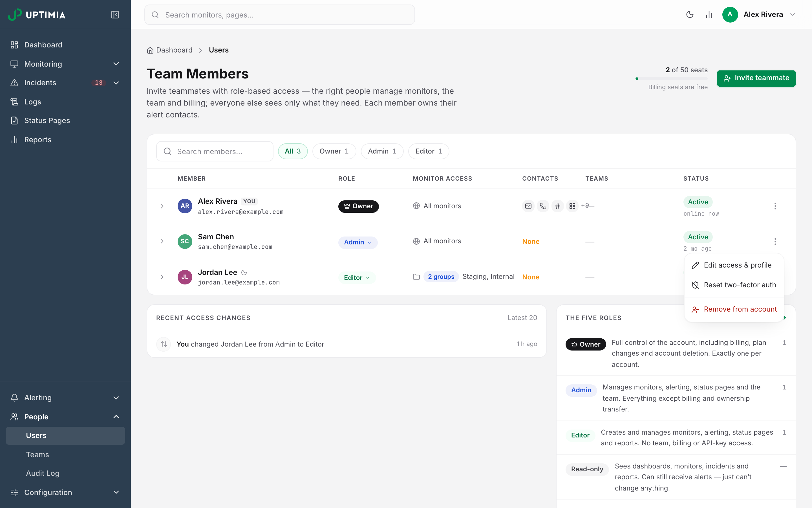Click the globe icon in Sam Chen's row
The height and width of the screenshot is (508, 812).
pyautogui.click(x=416, y=241)
